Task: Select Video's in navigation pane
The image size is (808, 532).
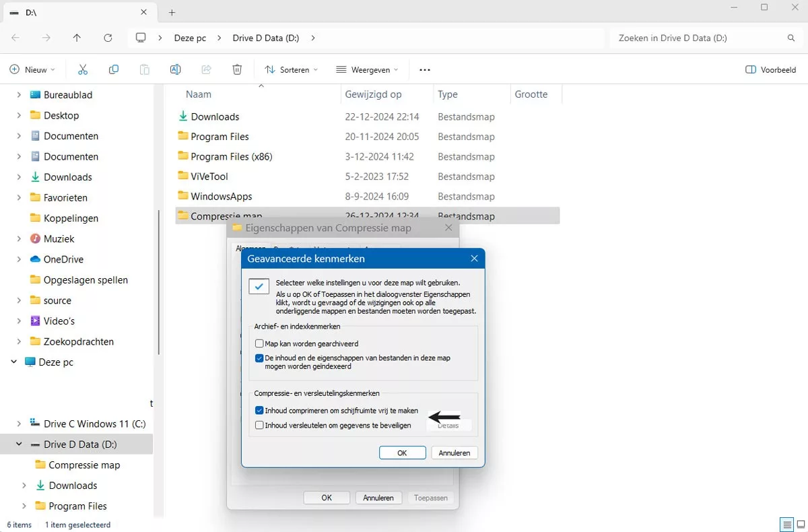Action: (59, 321)
